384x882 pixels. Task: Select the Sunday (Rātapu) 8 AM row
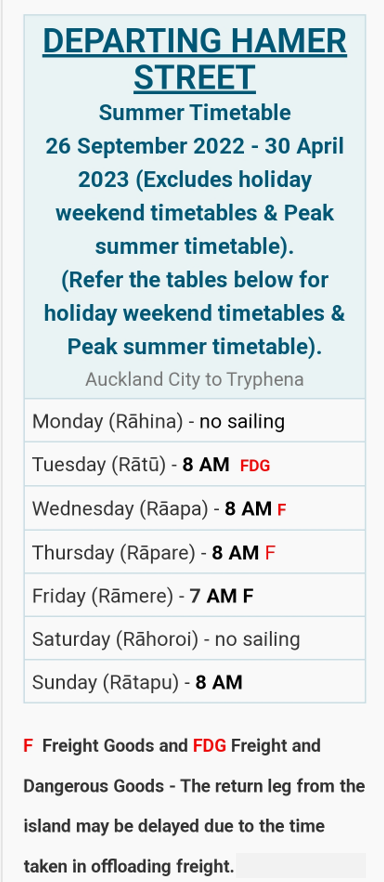click(x=195, y=682)
